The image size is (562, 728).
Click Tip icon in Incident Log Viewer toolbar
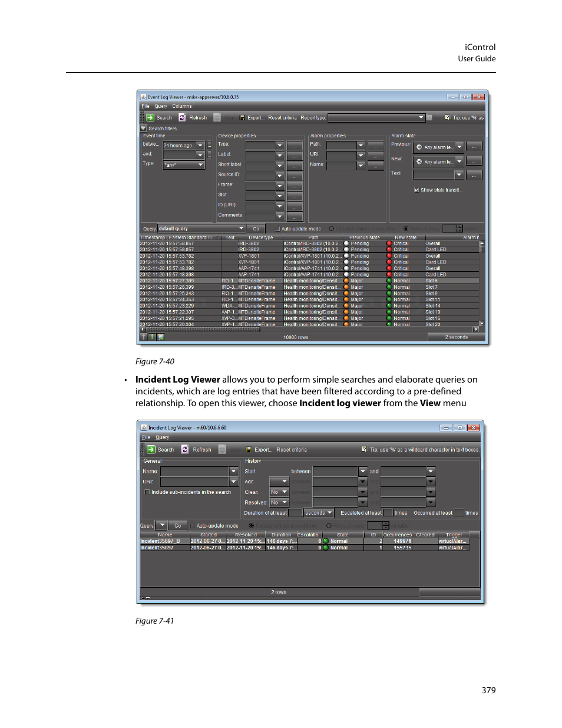point(365,449)
